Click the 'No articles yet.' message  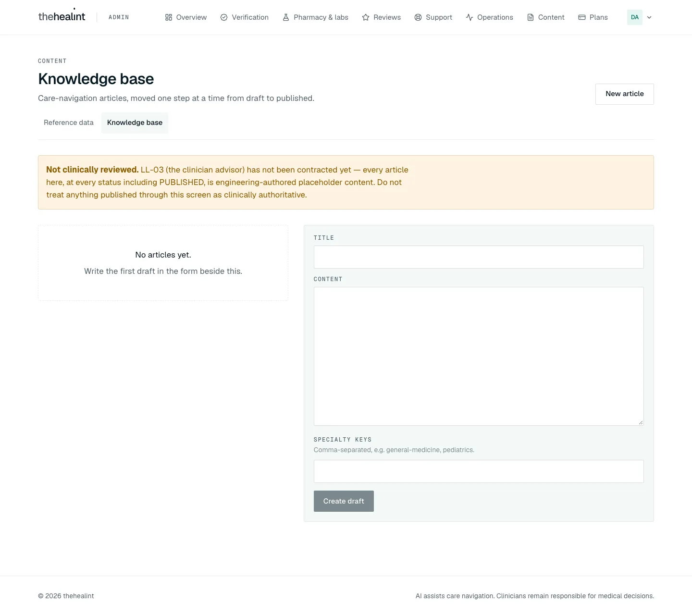pyautogui.click(x=163, y=255)
